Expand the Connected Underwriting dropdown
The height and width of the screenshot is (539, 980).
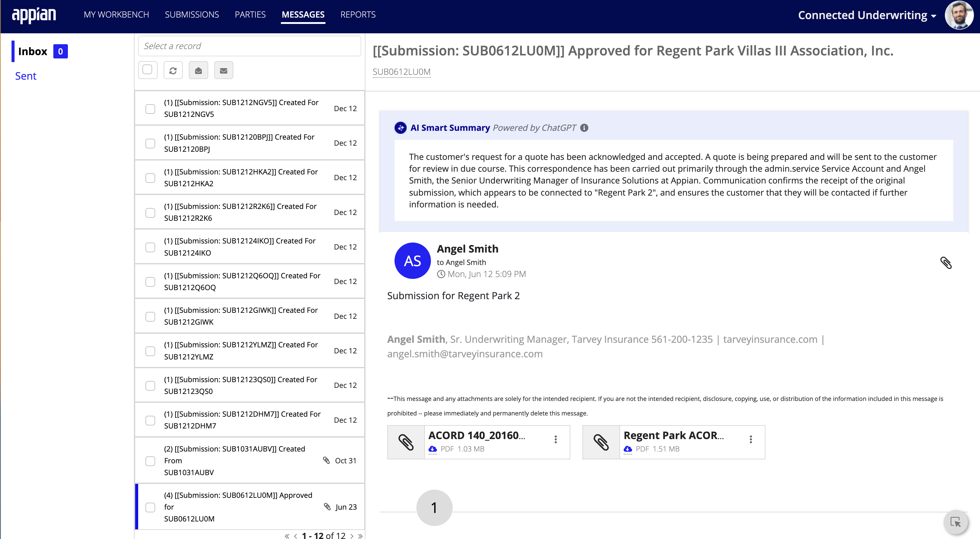[867, 15]
